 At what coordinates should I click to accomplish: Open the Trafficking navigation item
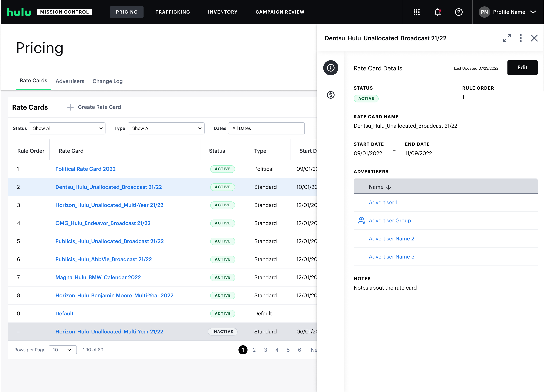[173, 12]
